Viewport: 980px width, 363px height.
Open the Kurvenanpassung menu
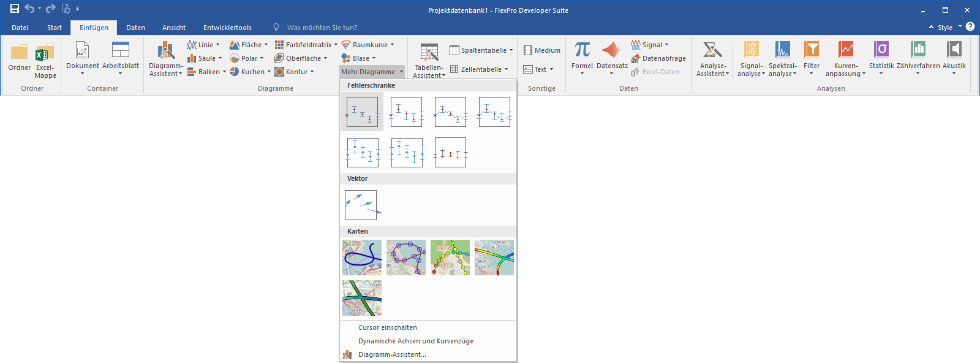(x=846, y=59)
